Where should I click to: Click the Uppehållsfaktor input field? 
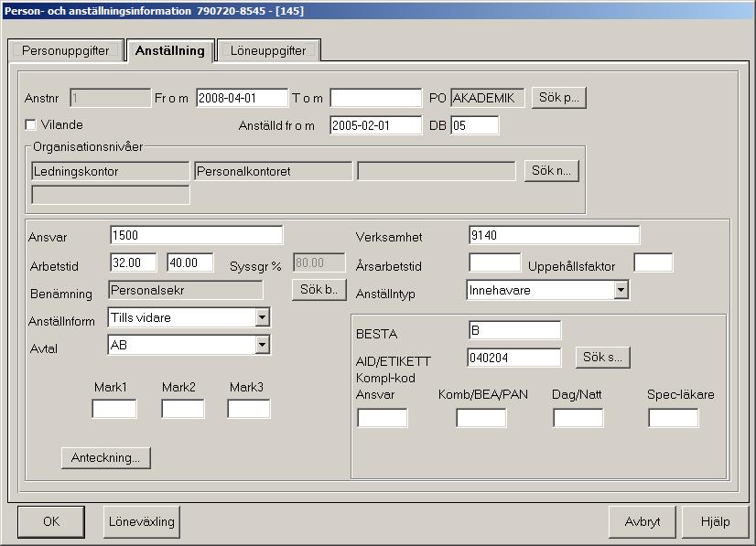click(653, 262)
